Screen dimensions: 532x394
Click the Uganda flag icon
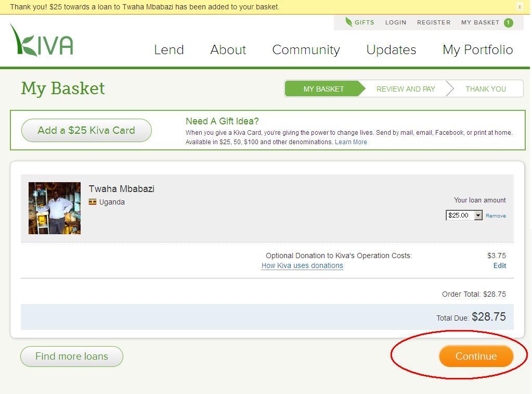point(92,202)
